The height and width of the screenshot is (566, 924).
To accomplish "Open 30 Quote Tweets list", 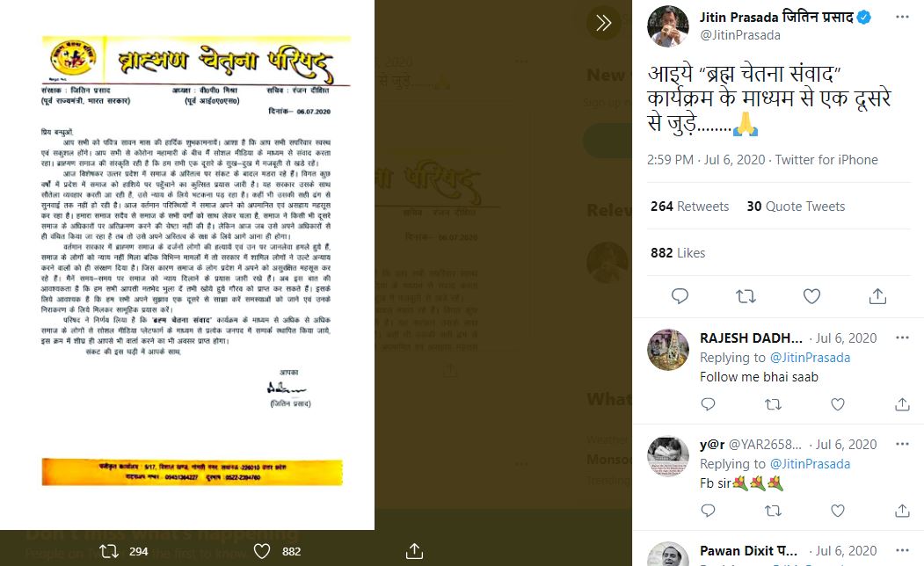I will 796,207.
